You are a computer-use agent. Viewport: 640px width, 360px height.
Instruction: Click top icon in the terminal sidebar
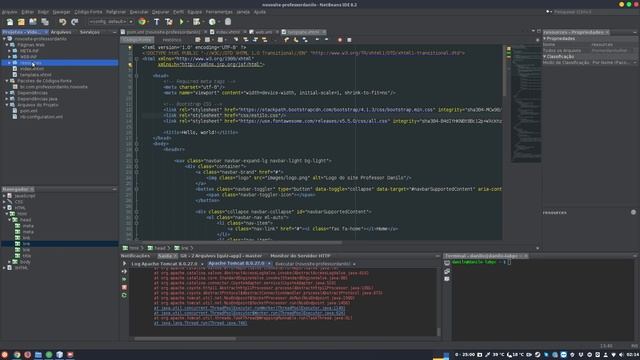447,263
